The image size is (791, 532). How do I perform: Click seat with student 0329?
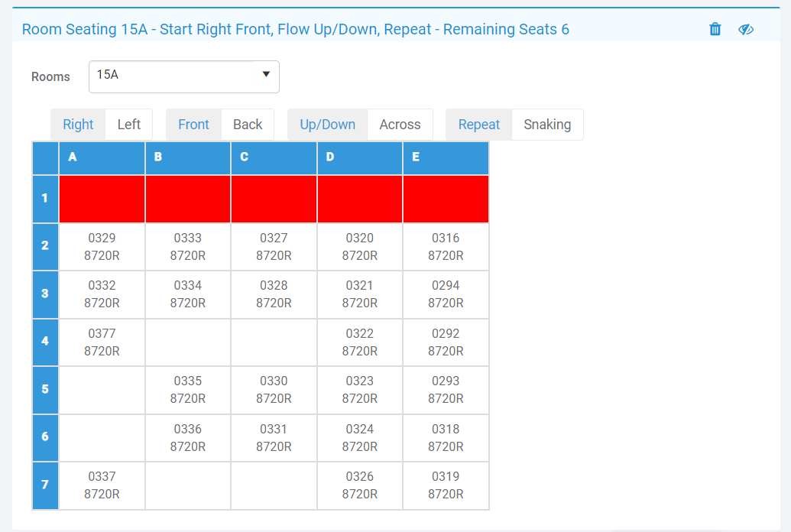[x=102, y=246]
